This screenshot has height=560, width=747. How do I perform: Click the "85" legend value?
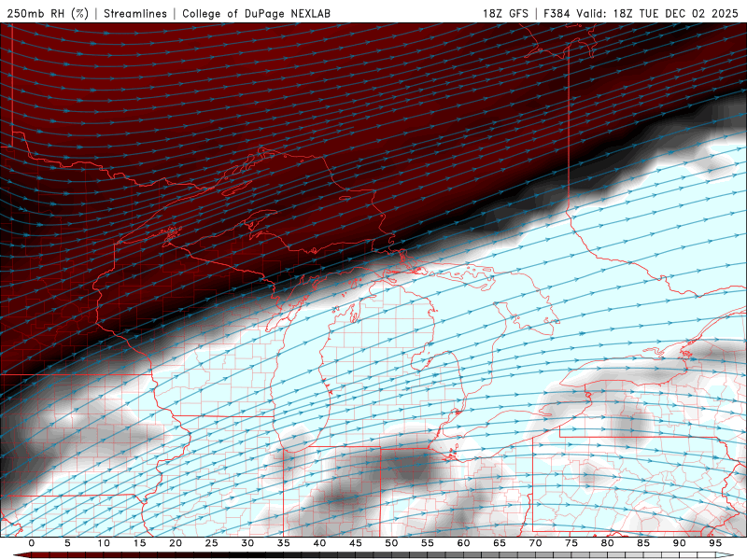click(x=643, y=543)
